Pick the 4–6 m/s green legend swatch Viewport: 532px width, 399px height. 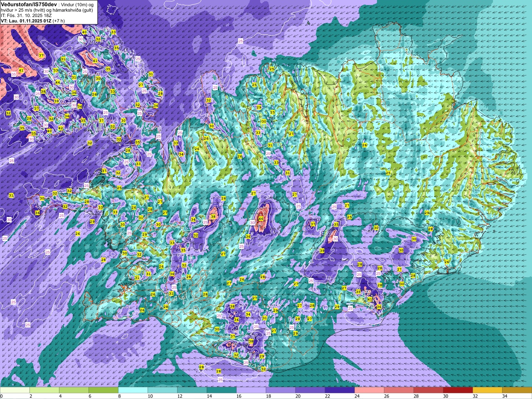[74, 390]
